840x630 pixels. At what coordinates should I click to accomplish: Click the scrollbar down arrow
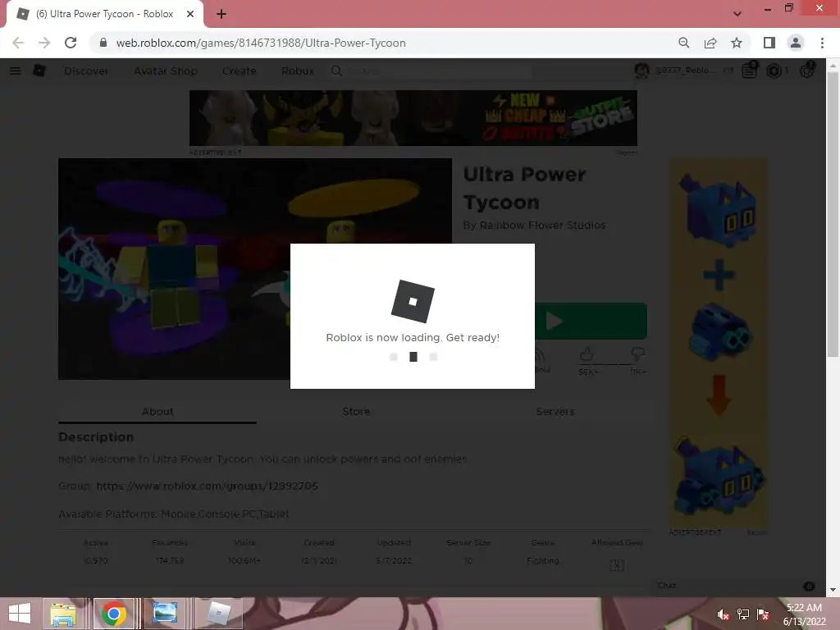[x=832, y=590]
